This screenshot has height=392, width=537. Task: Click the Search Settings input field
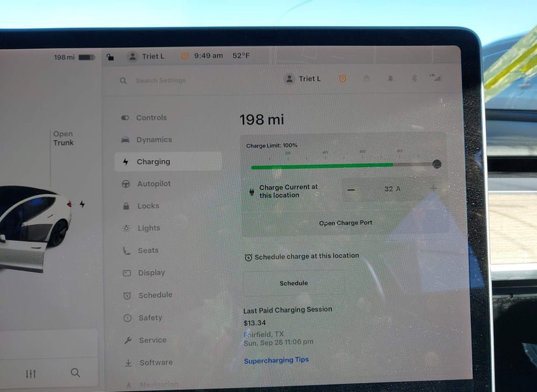pos(161,81)
